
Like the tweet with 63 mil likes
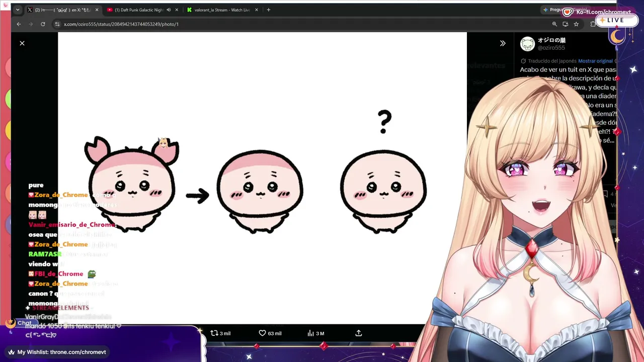pos(270,333)
